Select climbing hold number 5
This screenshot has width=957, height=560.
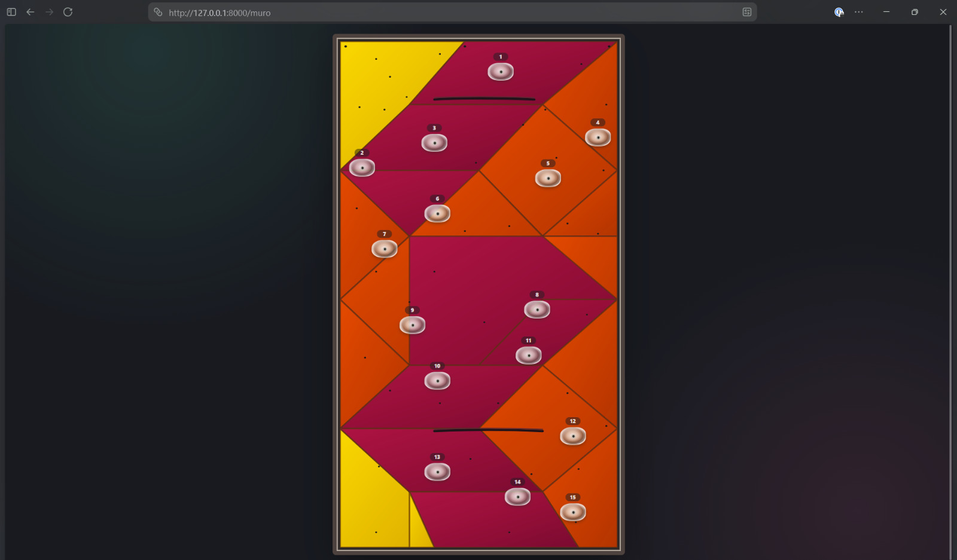coord(548,178)
